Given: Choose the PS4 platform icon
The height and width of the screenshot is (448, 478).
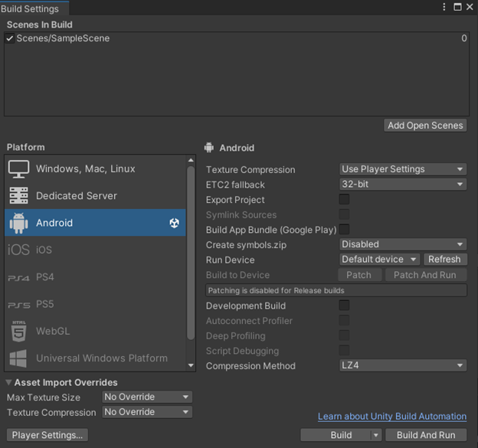Looking at the screenshot, I should point(18,277).
